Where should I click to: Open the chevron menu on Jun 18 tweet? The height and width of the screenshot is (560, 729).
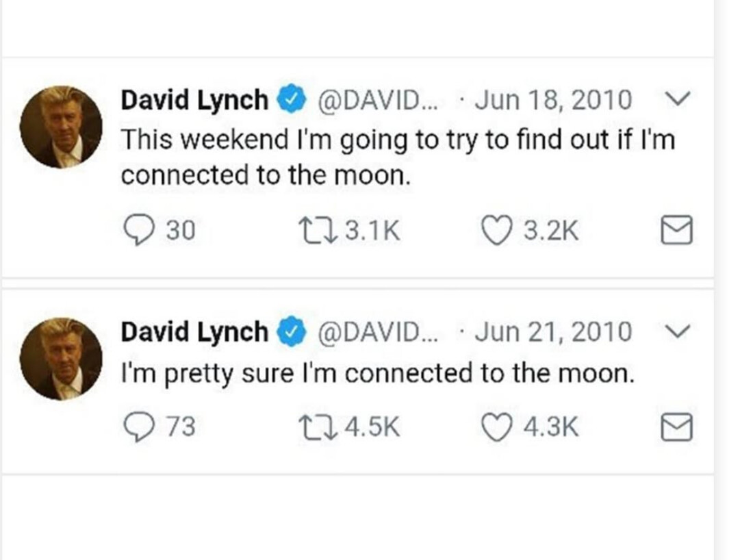[678, 99]
